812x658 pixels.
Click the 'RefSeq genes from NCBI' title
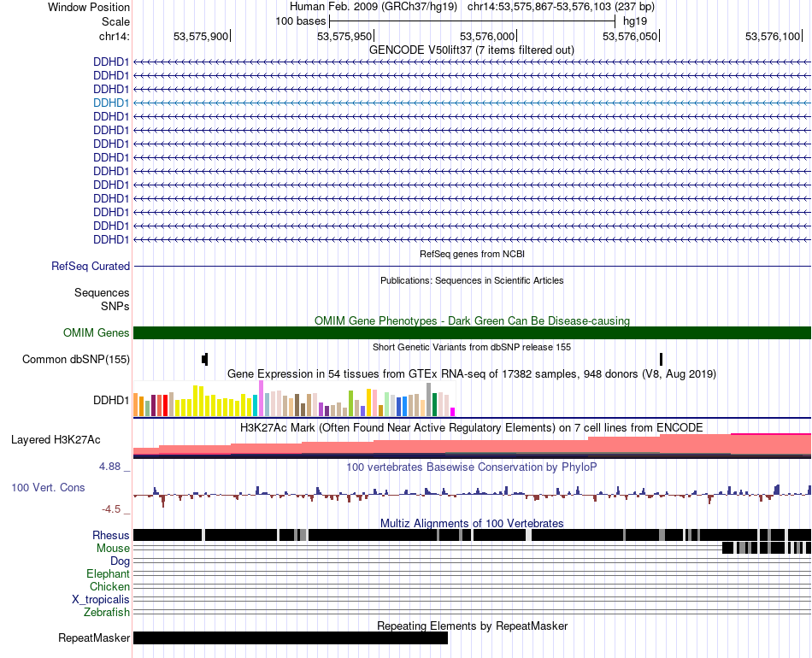coord(472,254)
